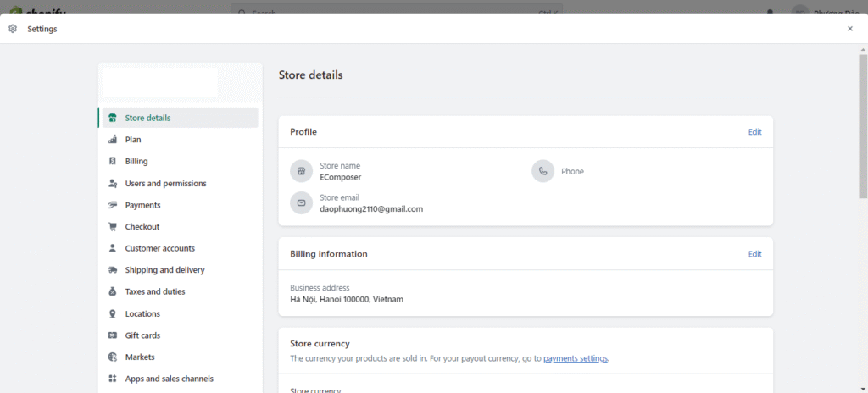This screenshot has height=393, width=868.
Task: Select Markets in the settings sidebar
Action: coord(140,357)
